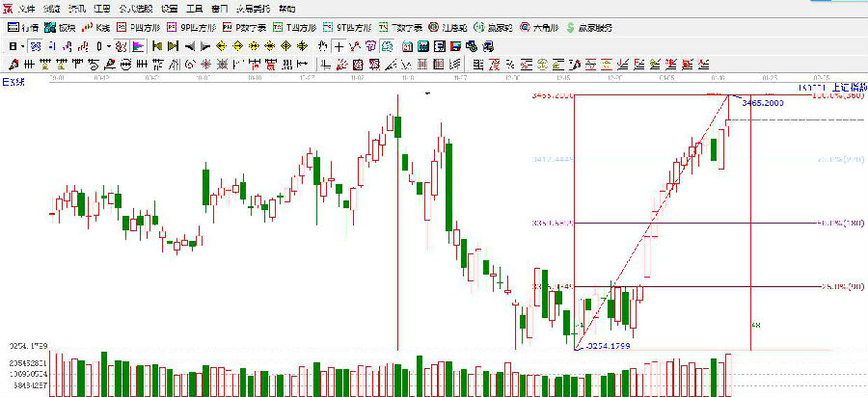Screen dimensions: 868x397
Task: Launch the 六角形 hexagon tool
Action: (538, 27)
